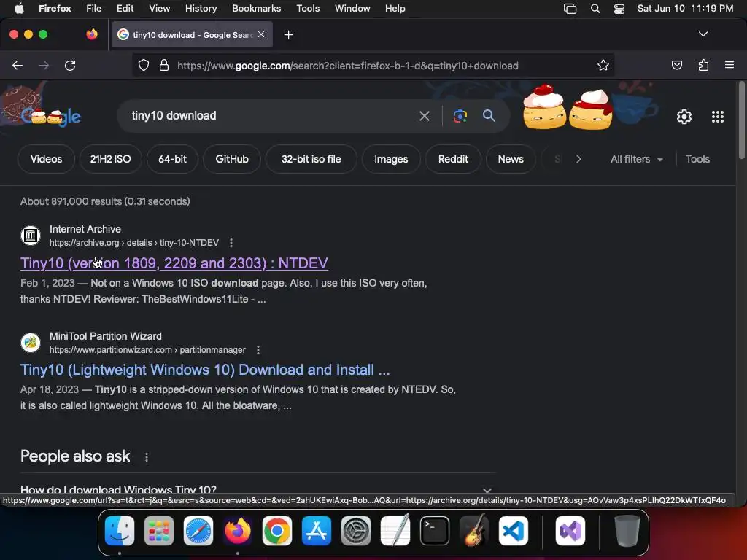Open the Firefox hamburger application menu
Screen dimensions: 747x560
click(729, 65)
